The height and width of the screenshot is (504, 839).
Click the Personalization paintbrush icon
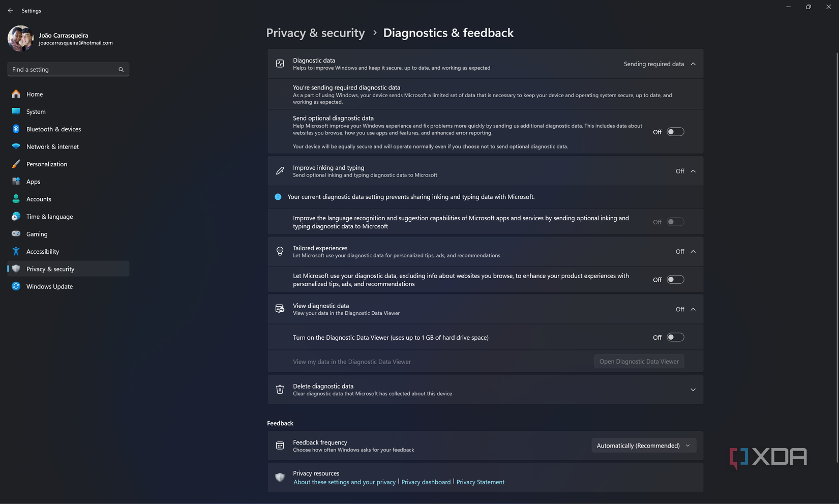click(x=16, y=164)
